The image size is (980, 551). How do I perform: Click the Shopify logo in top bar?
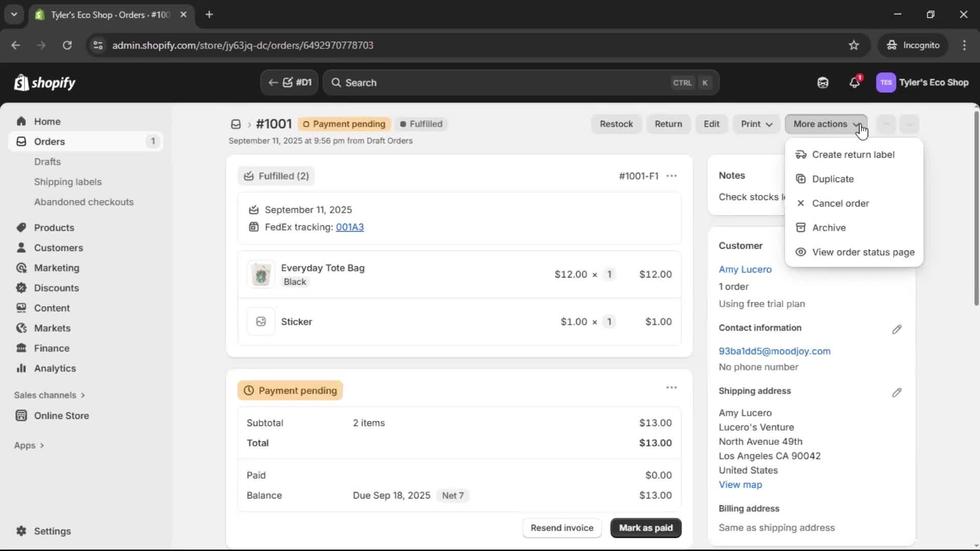pos(45,82)
